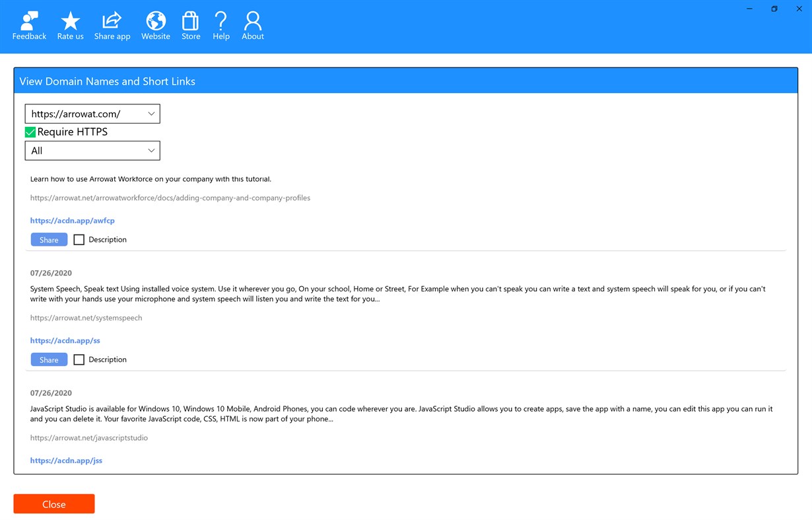Image resolution: width=812 pixels, height=520 pixels.
Task: Check Description box under acdn.app/ss link
Action: 79,360
